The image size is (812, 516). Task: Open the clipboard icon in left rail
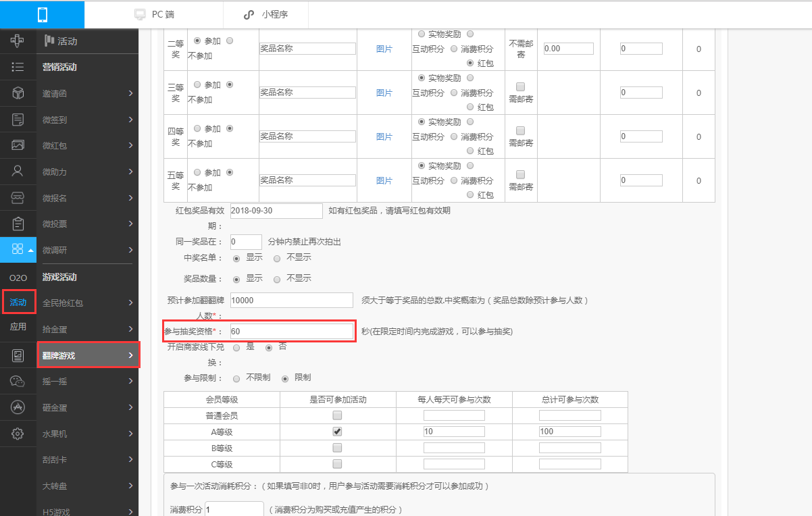coord(18,223)
